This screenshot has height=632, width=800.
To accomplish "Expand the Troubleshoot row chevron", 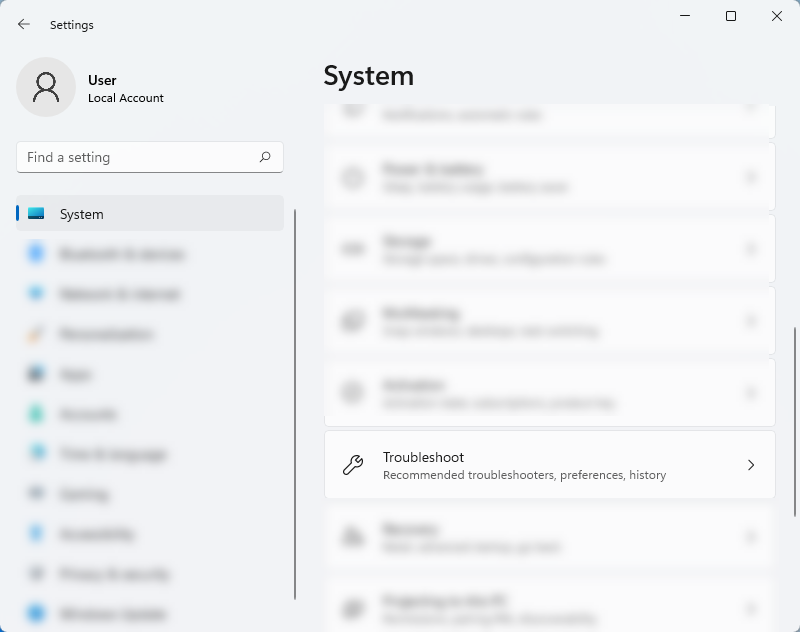I will [751, 464].
